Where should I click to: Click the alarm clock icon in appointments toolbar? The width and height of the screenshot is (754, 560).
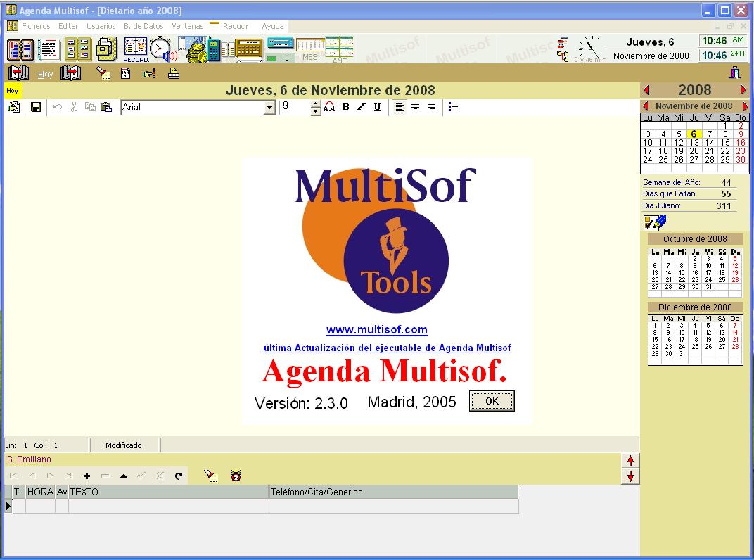236,476
